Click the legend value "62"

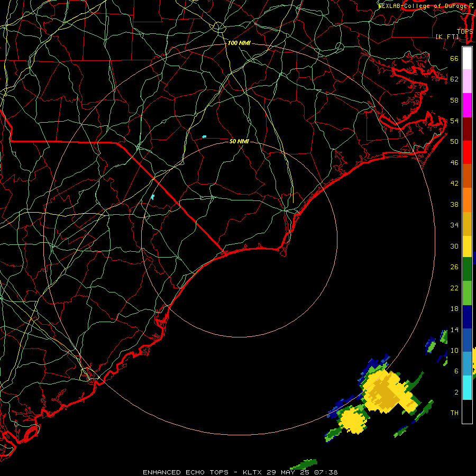(454, 79)
